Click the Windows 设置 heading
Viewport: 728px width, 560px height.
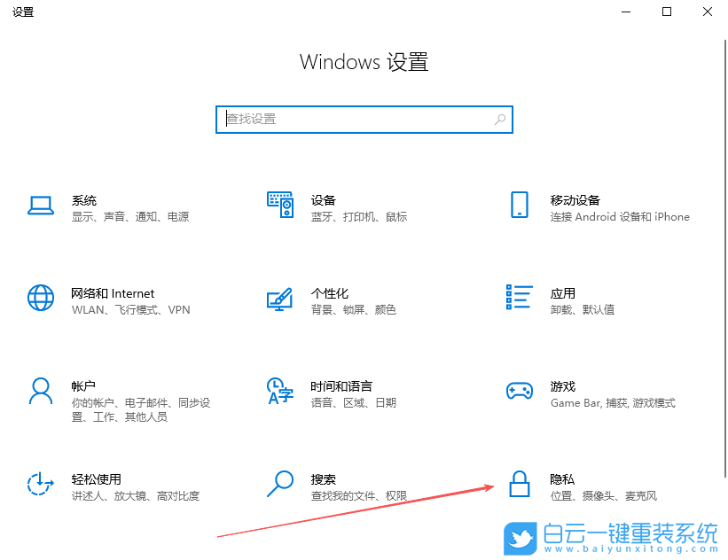point(364,61)
